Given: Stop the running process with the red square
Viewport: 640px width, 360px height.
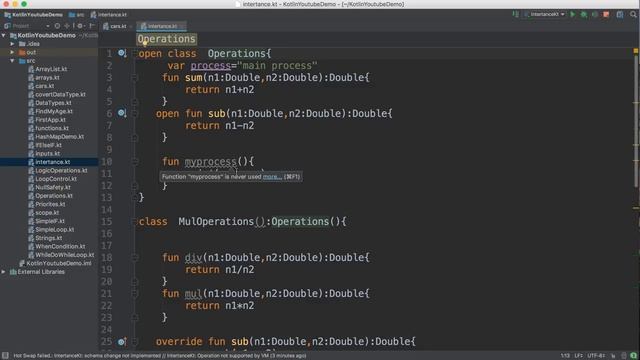Looking at the screenshot, I should 606,14.
